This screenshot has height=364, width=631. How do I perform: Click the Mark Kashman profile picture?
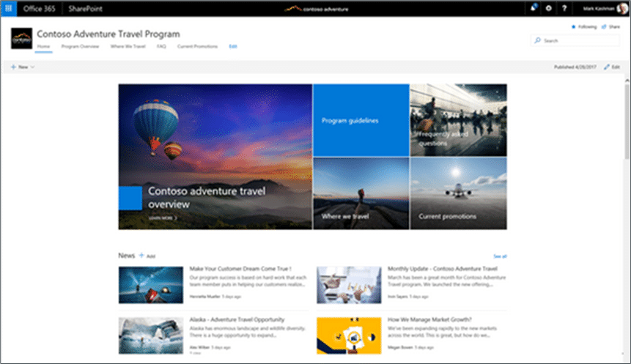point(622,9)
